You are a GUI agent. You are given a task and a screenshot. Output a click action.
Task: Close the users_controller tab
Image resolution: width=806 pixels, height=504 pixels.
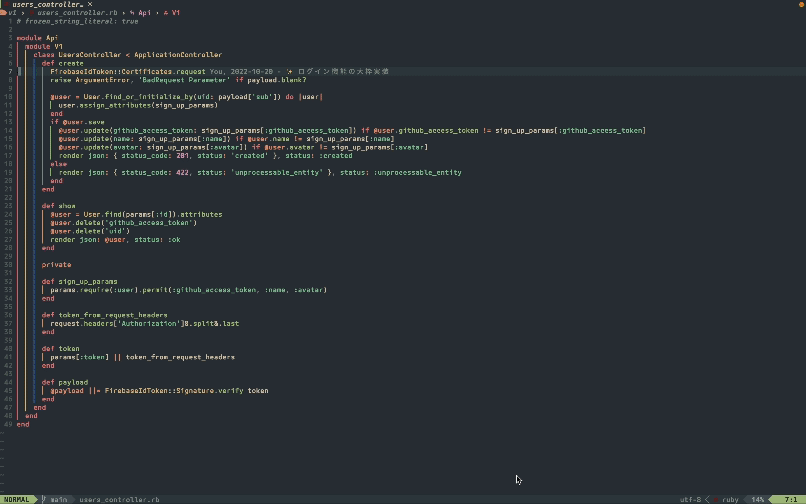coord(90,4)
